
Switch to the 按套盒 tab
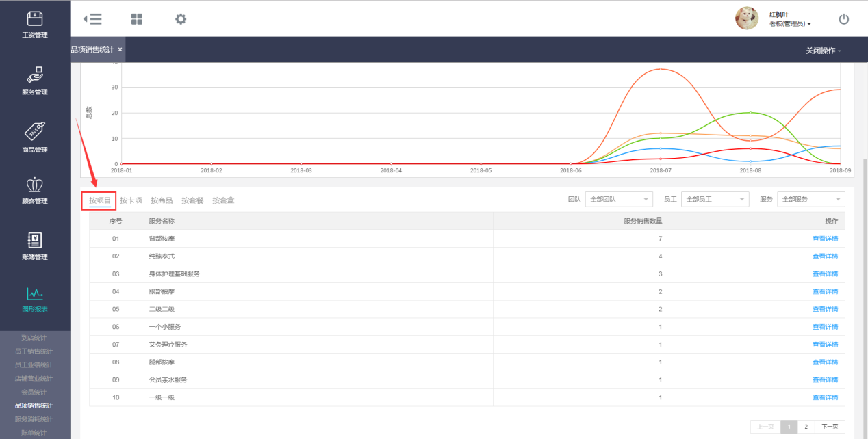click(223, 200)
